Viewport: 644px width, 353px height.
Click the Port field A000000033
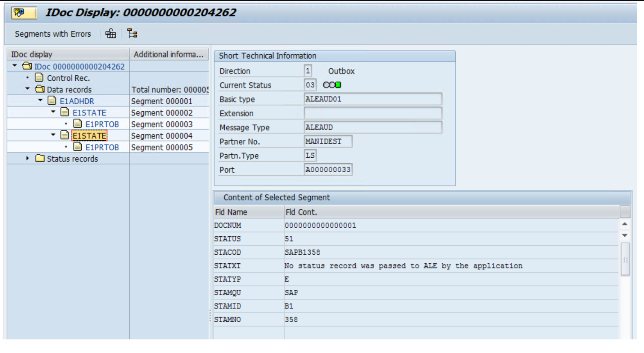[x=328, y=170]
